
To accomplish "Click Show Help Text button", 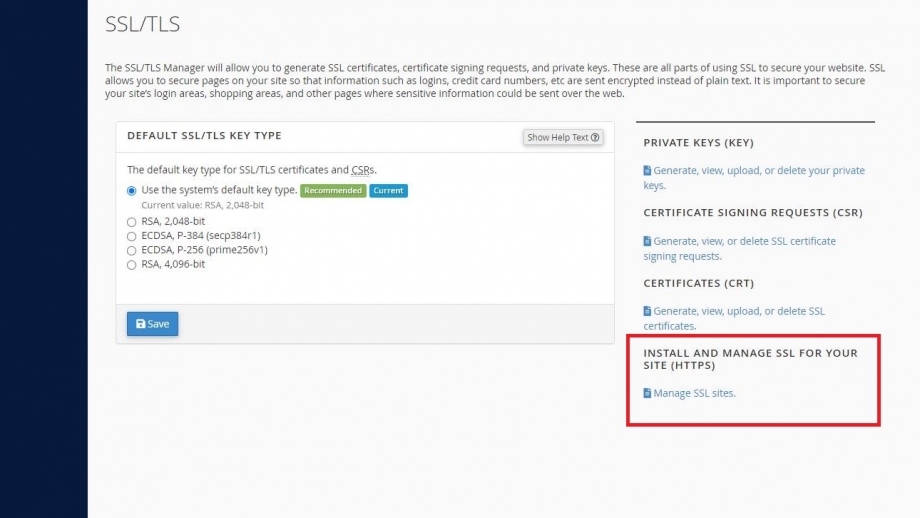I will [563, 137].
